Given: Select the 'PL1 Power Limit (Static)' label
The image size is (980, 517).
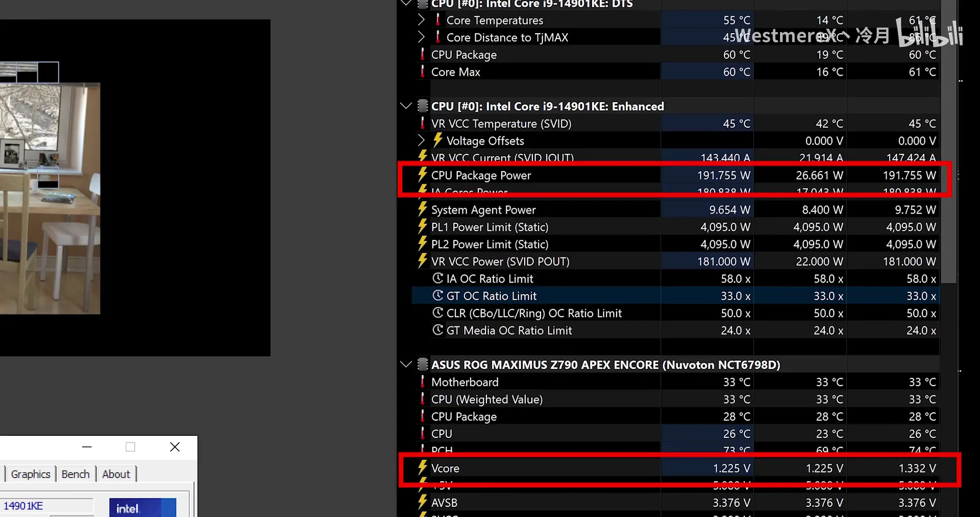Looking at the screenshot, I should coord(490,227).
